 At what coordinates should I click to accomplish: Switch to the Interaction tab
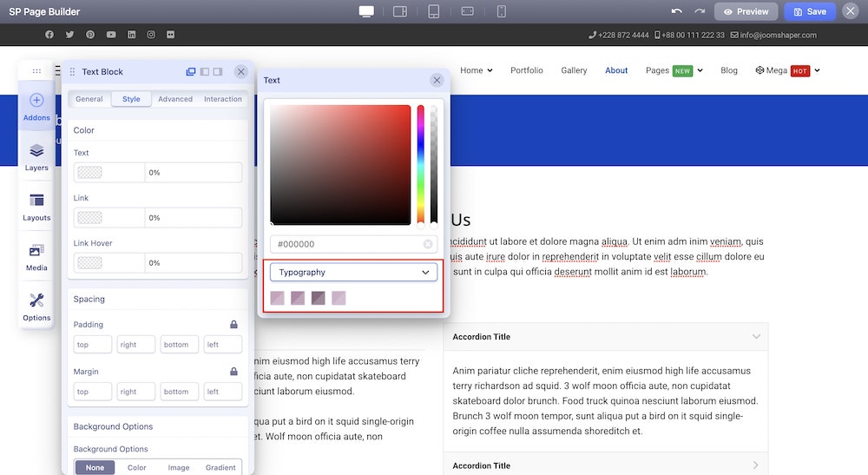pos(223,99)
